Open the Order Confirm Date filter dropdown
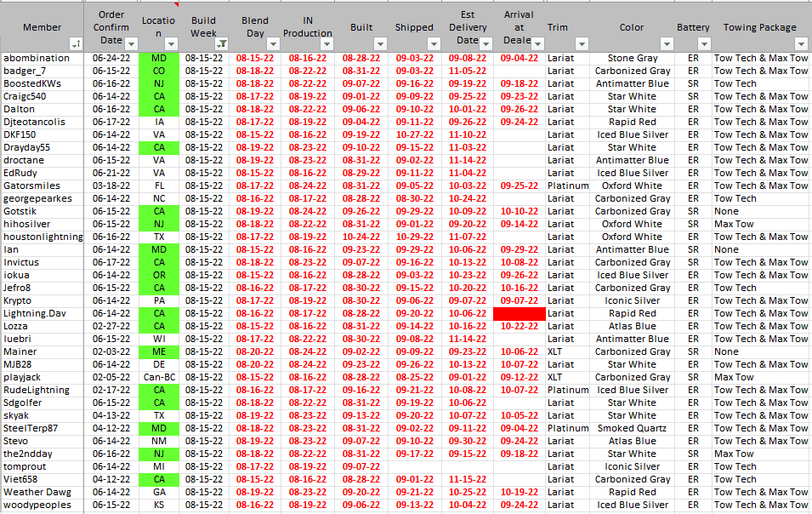Image resolution: width=812 pixels, height=514 pixels. pos(132,43)
